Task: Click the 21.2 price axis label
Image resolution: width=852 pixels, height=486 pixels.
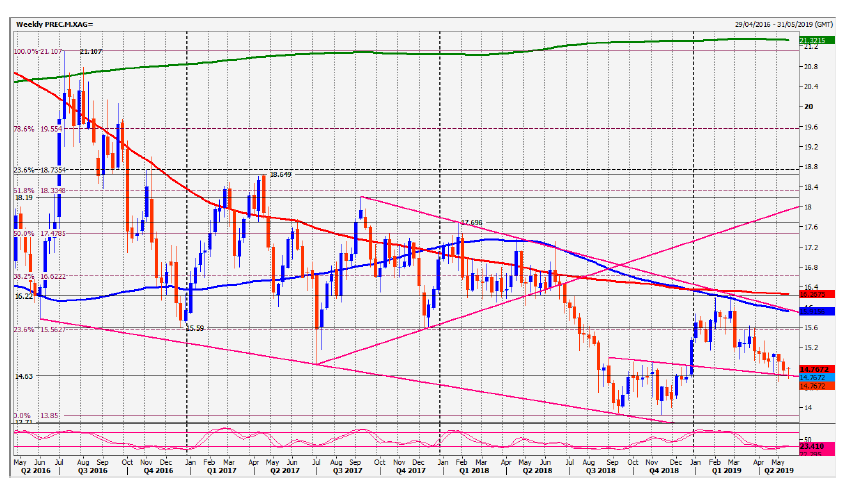Action: (x=810, y=47)
